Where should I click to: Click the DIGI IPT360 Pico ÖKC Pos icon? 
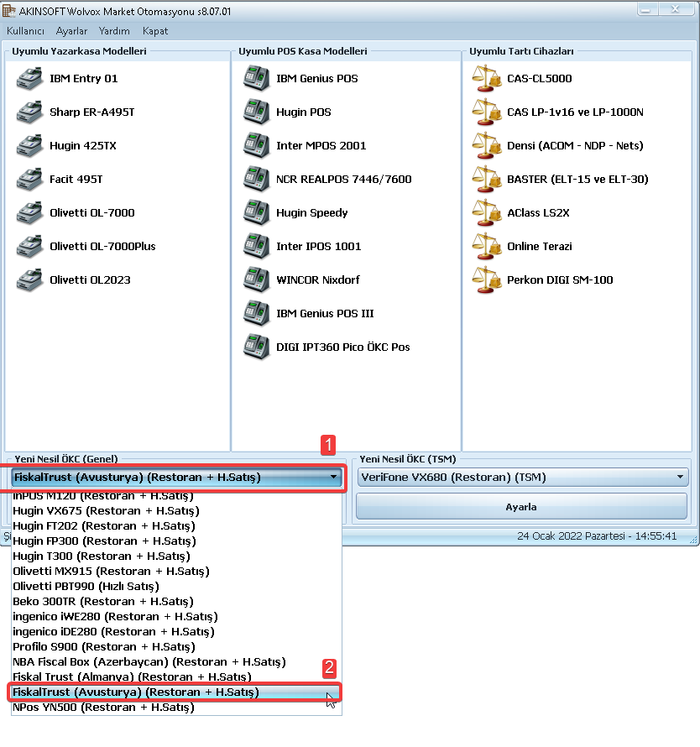coord(257,347)
